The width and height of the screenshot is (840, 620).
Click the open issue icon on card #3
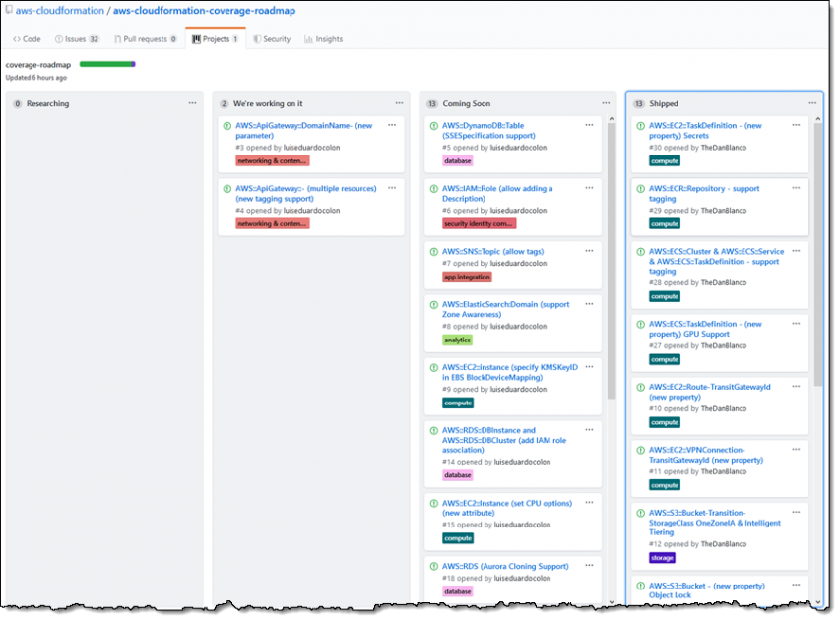tap(226, 125)
